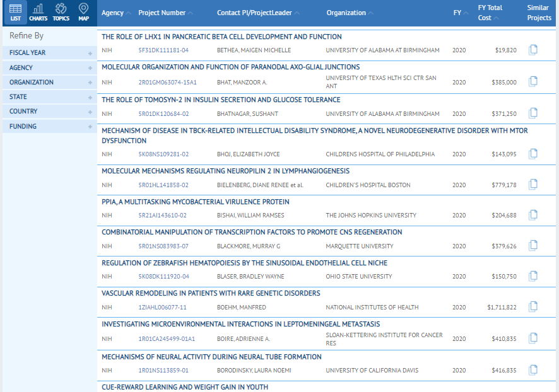
Task: Expand the Fiscal Year filter
Action: pyautogui.click(x=50, y=53)
